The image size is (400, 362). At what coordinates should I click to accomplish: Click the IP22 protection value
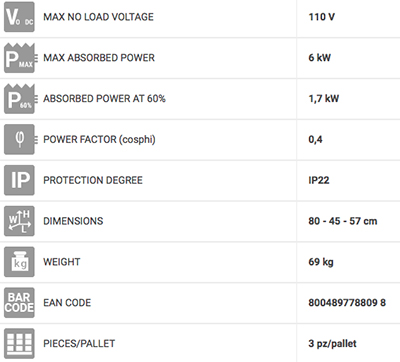pyautogui.click(x=319, y=180)
